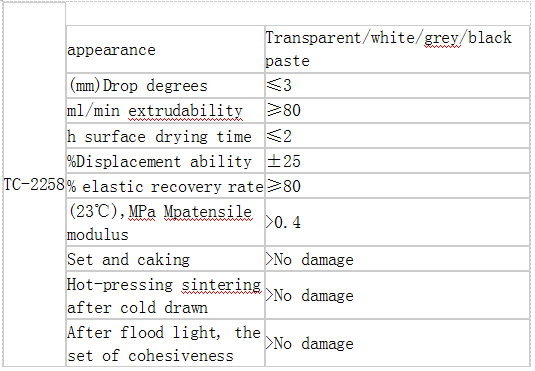Select the ±25 value cell
The width and height of the screenshot is (535, 371).
397,161
